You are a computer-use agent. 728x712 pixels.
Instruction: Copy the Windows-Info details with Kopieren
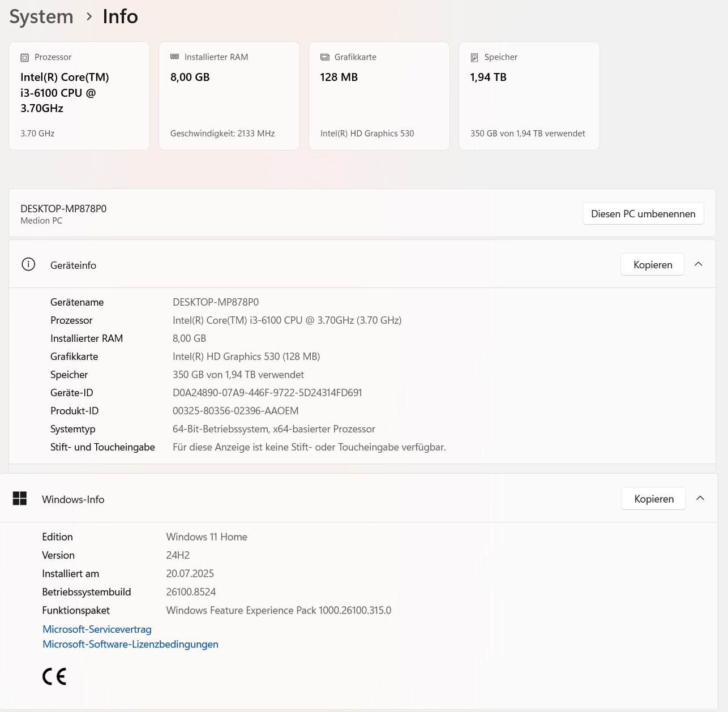654,499
